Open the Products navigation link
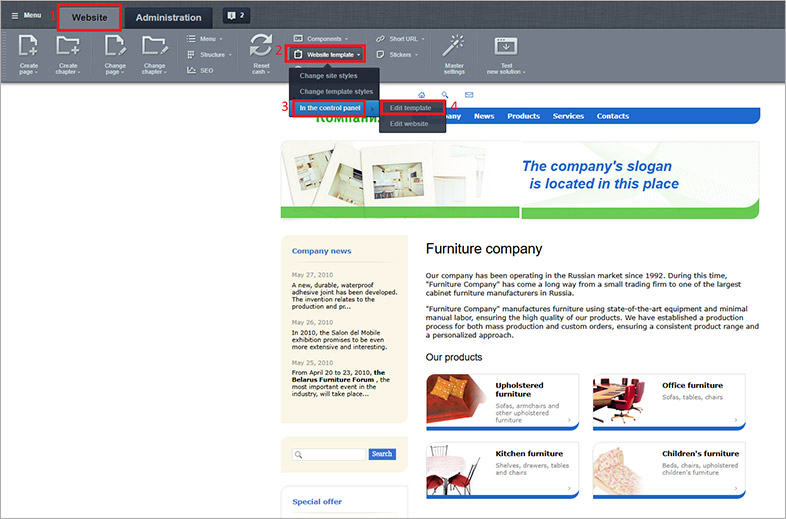The width and height of the screenshot is (786, 519). click(523, 116)
